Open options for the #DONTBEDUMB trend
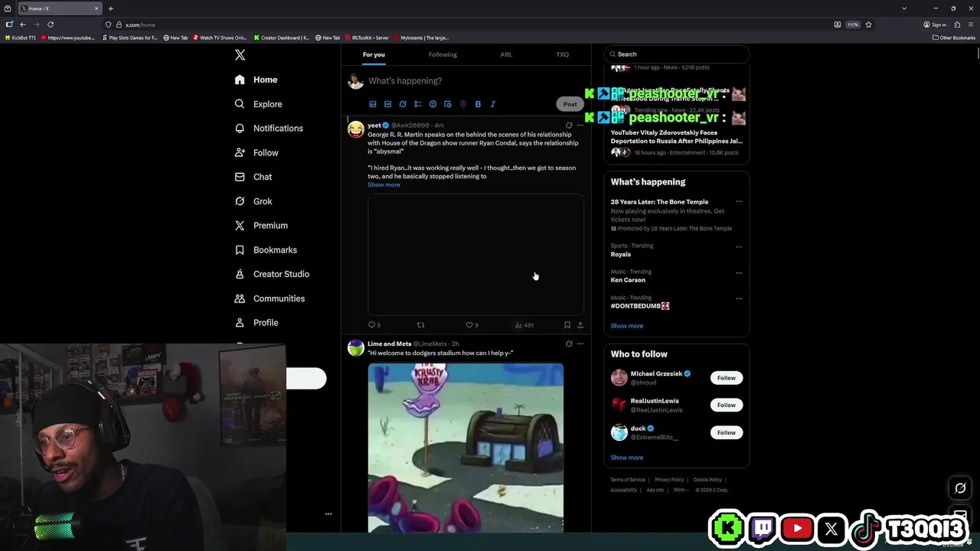The image size is (980, 551). [739, 298]
